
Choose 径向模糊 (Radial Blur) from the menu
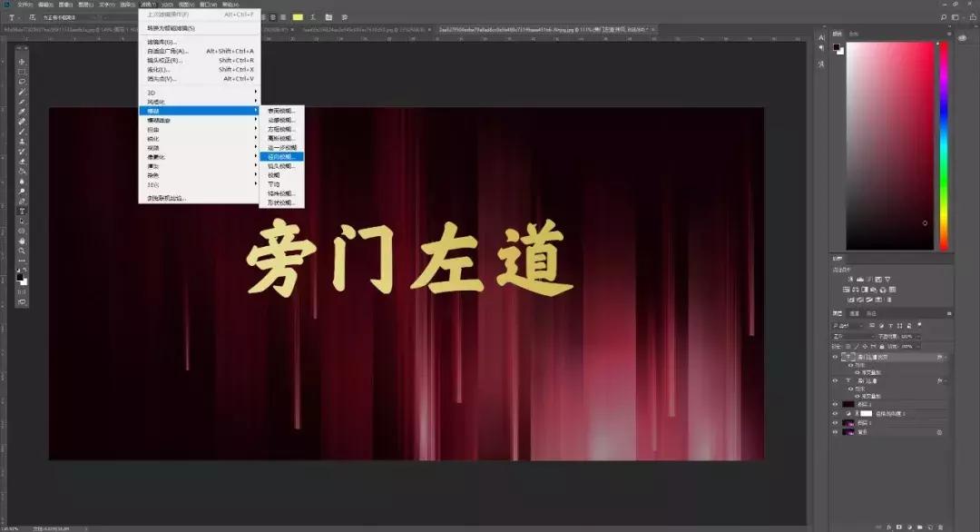[x=280, y=156]
